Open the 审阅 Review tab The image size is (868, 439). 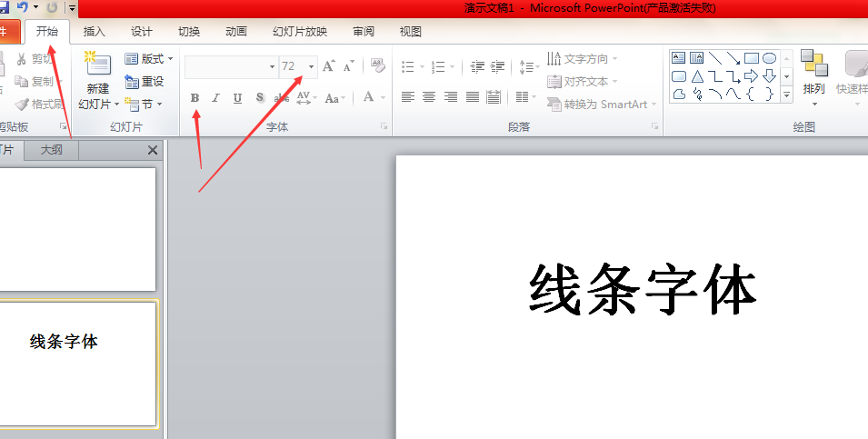coord(364,32)
